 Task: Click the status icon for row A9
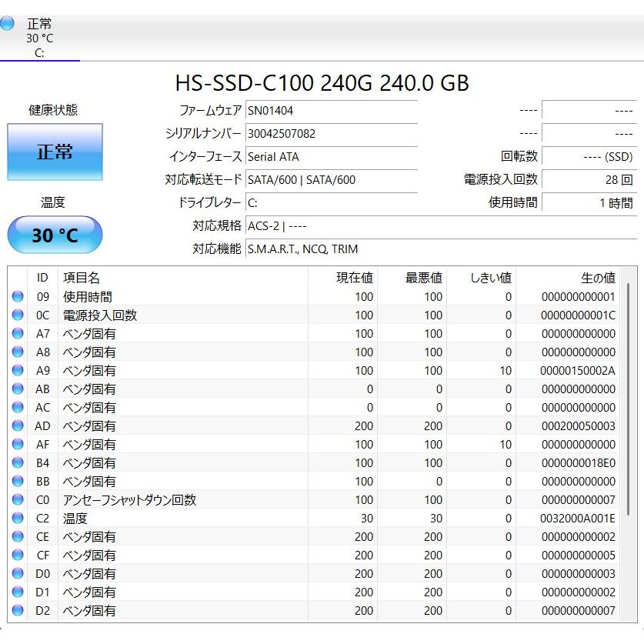click(x=18, y=370)
